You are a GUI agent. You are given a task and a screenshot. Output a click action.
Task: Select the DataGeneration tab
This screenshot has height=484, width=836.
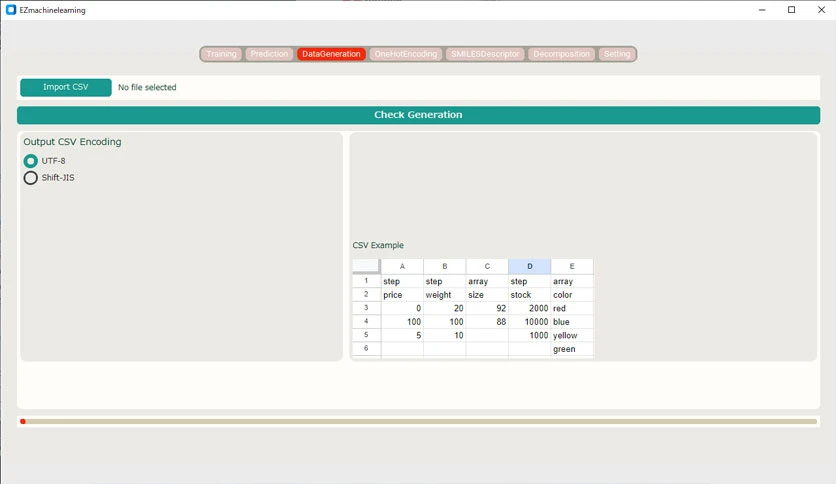pyautogui.click(x=331, y=54)
